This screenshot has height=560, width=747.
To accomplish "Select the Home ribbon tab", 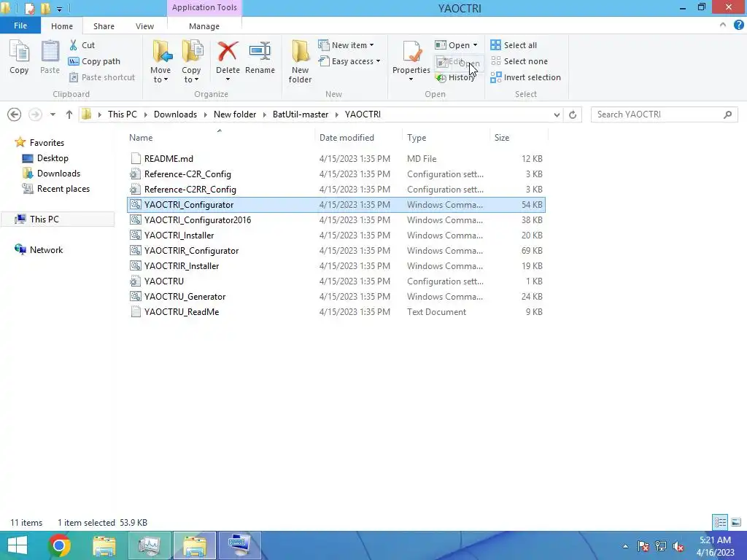I will [x=62, y=26].
